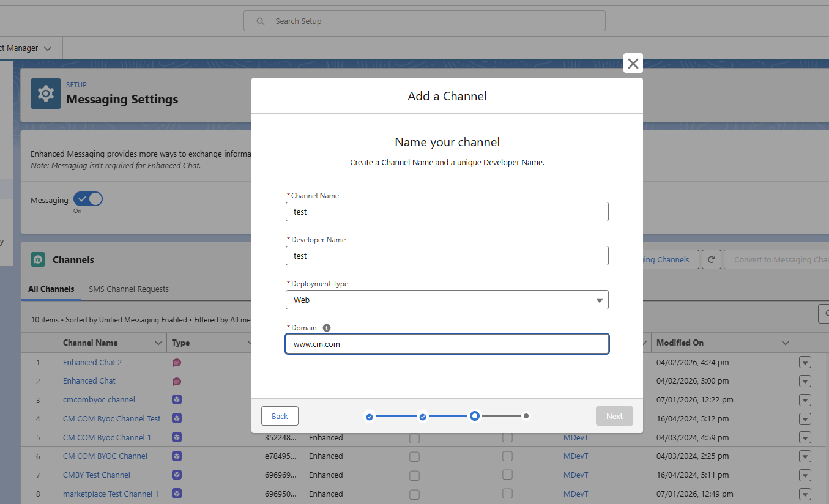This screenshot has width=829, height=504.
Task: Open row actions for 04/02/2026, 4:24 pm row
Action: pyautogui.click(x=805, y=363)
